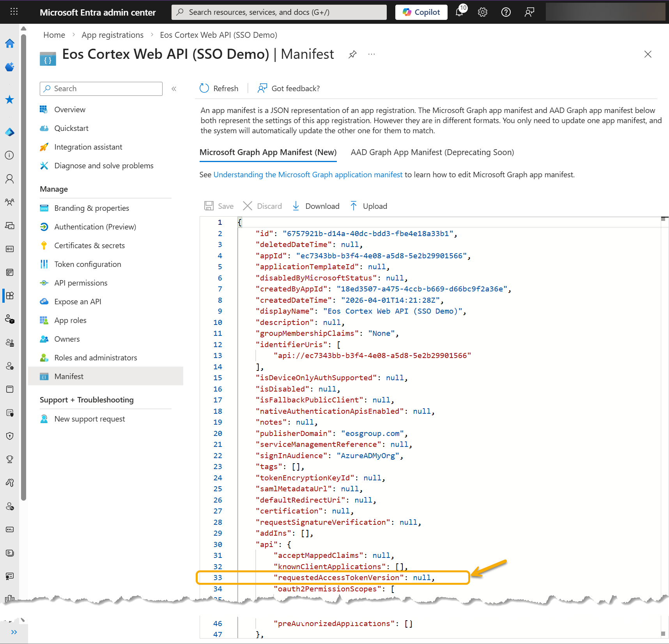The height and width of the screenshot is (644, 669).
Task: Click line 33 requestedAccessTokenVersion in editor
Action: pos(354,578)
